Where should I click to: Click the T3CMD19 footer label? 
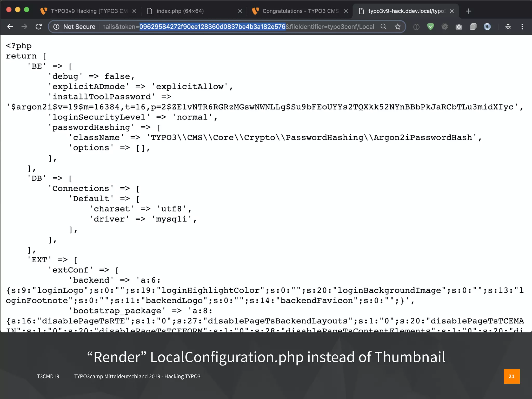[x=48, y=376]
